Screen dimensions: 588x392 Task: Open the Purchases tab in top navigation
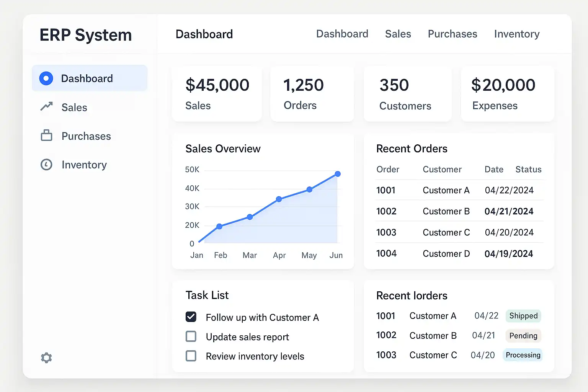pos(452,34)
